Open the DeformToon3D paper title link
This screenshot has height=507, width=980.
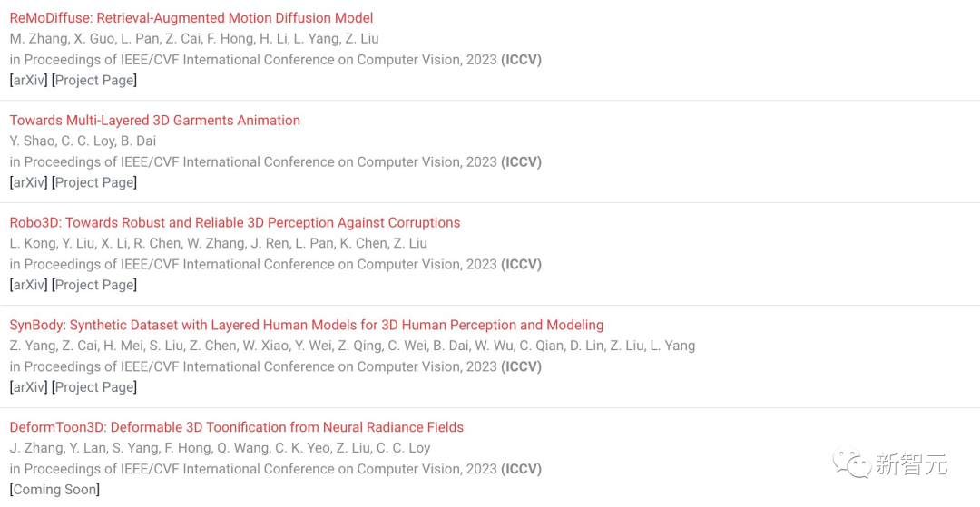(x=236, y=427)
